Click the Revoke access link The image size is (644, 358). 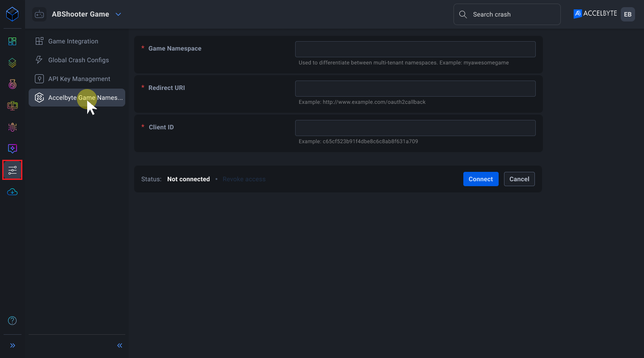244,179
